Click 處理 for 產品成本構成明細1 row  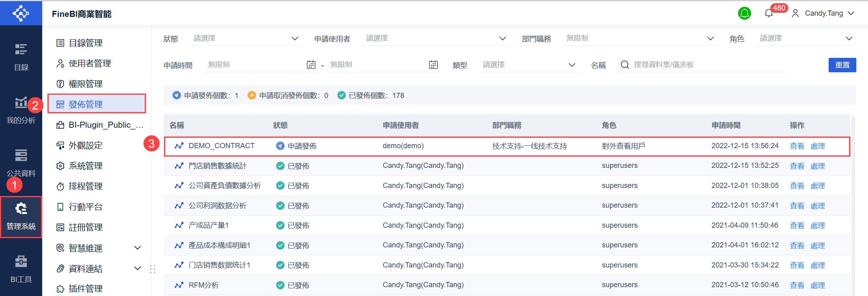tap(817, 245)
